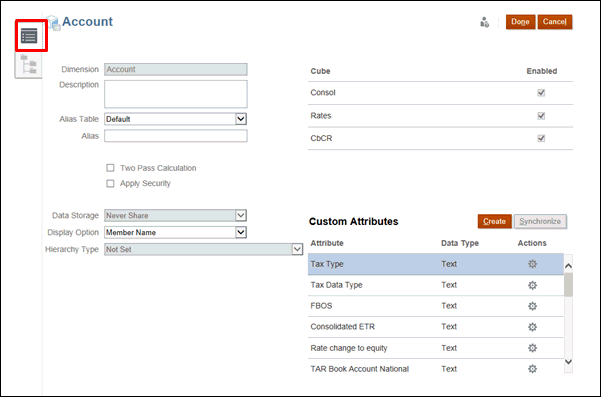Enable the Two Pass Calculation checkbox
Image resolution: width=601 pixels, height=397 pixels.
point(110,168)
